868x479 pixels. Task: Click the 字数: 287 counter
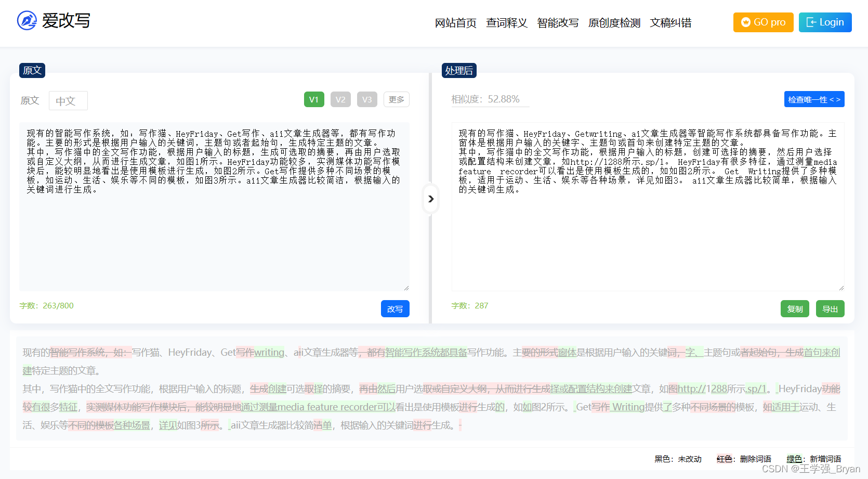click(470, 306)
